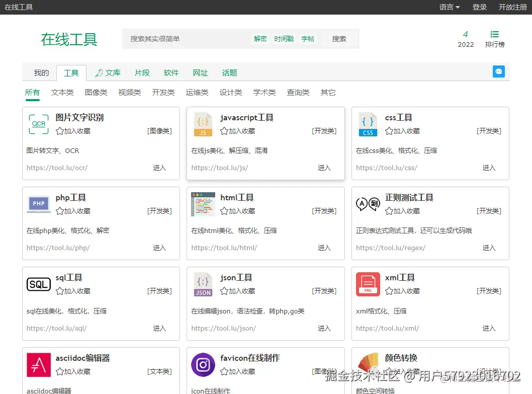Favorite html工具 using its star
Screen dimensions: 532x394
point(224,211)
